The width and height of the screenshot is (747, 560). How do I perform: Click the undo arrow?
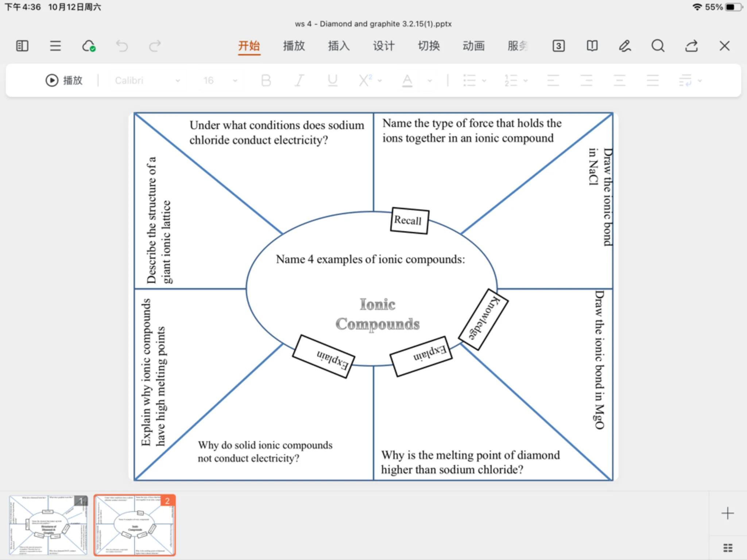click(x=122, y=46)
